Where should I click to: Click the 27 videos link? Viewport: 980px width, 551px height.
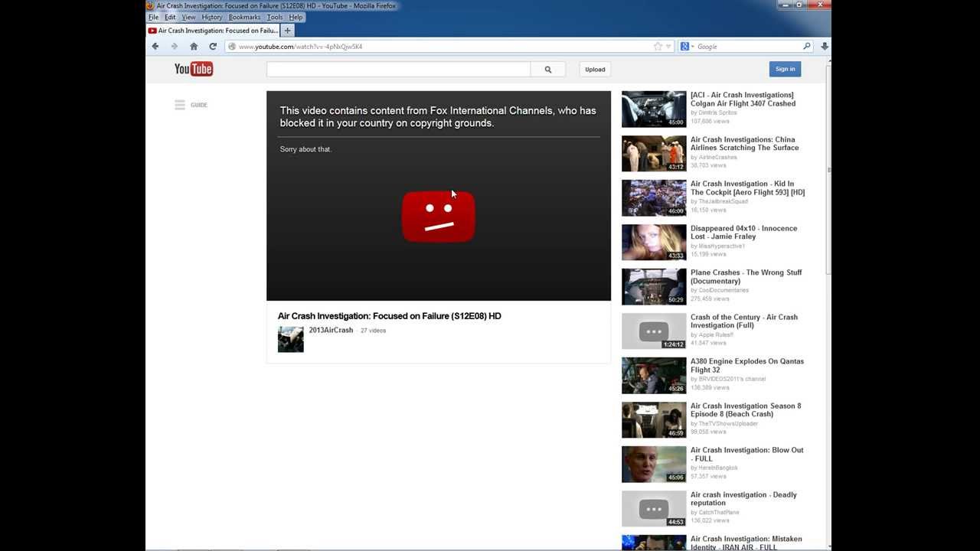(373, 331)
